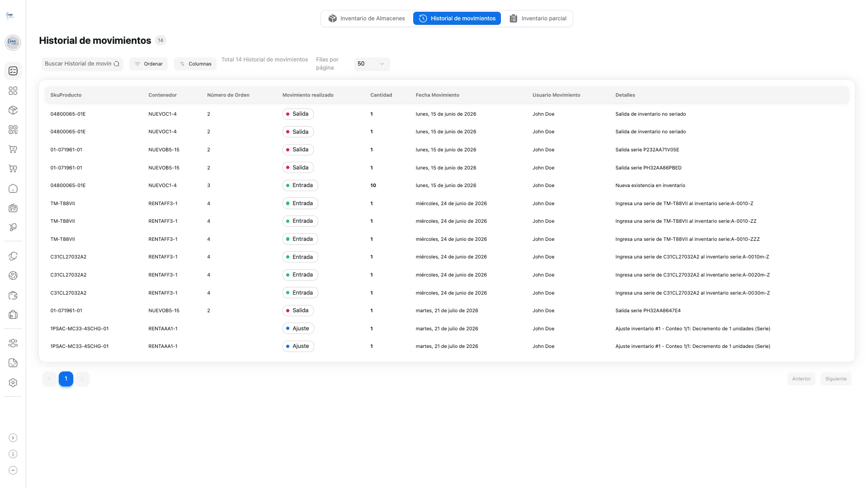868x488 pixels.
Task: Open the wallet icon in sidebar
Action: coord(13,295)
